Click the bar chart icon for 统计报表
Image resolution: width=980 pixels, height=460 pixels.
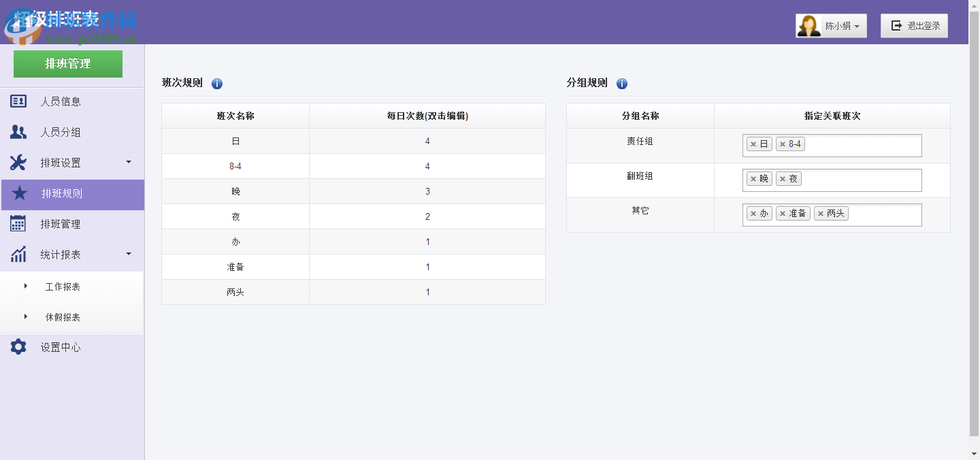17,254
